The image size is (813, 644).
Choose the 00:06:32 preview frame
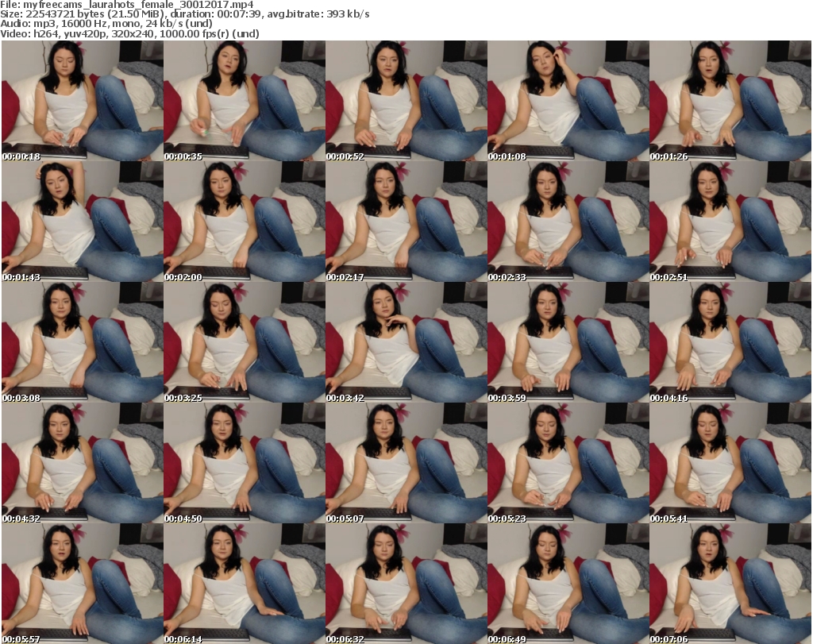point(406,584)
